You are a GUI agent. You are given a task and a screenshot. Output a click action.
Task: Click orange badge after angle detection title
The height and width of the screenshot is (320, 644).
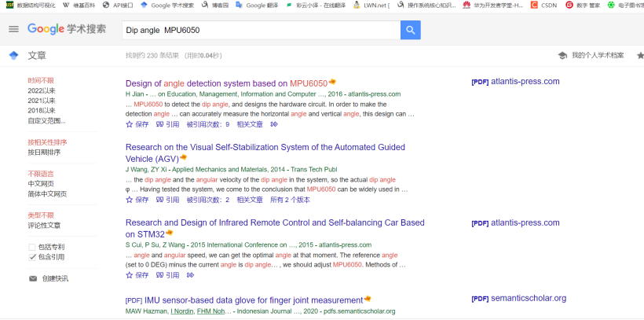pos(332,82)
